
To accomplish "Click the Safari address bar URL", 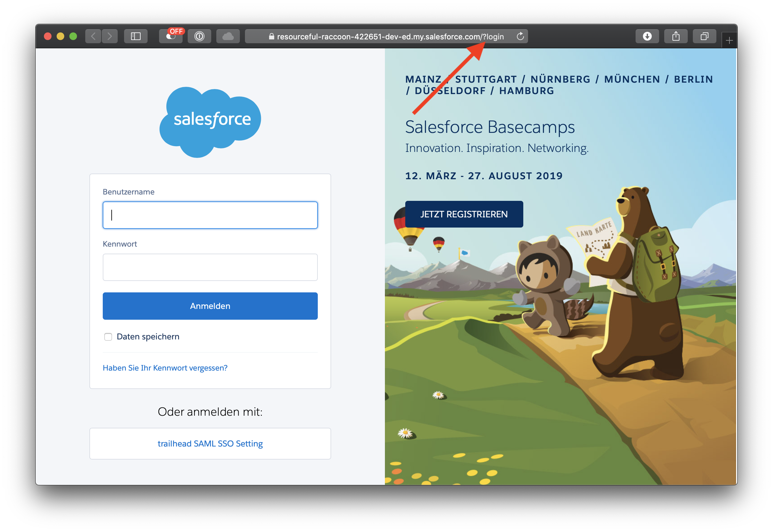I will pos(390,37).
